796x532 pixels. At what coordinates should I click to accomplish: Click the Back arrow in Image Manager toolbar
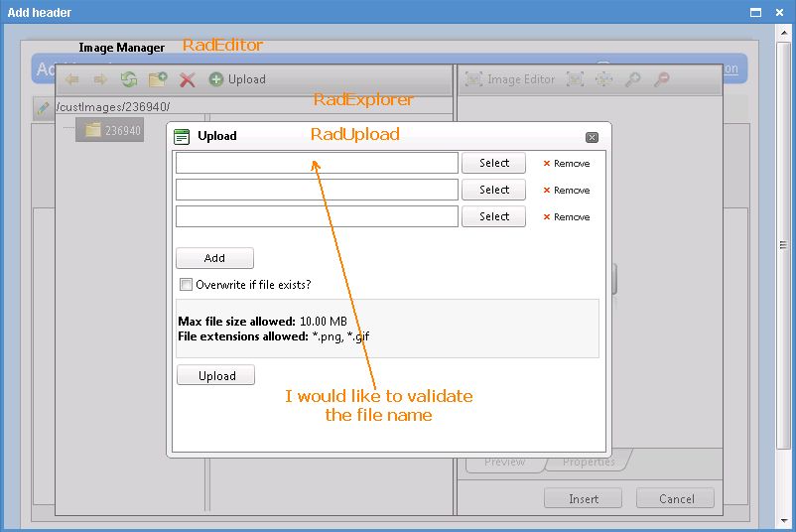72,79
